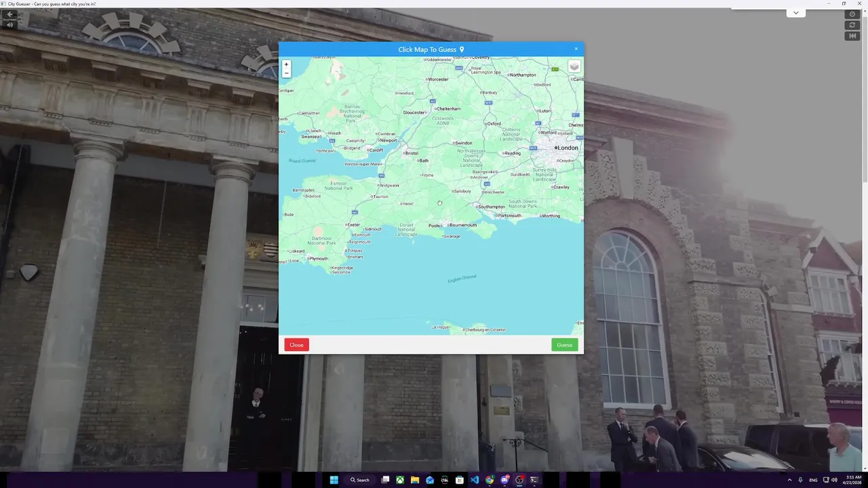Launch Visual Studio Code from taskbar
The width and height of the screenshot is (868, 488).
coord(475,480)
